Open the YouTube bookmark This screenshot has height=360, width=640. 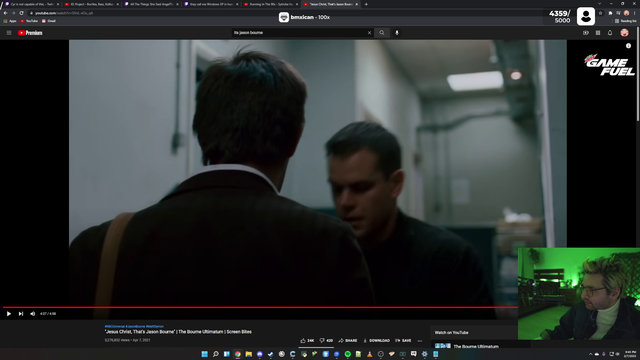tap(29, 21)
